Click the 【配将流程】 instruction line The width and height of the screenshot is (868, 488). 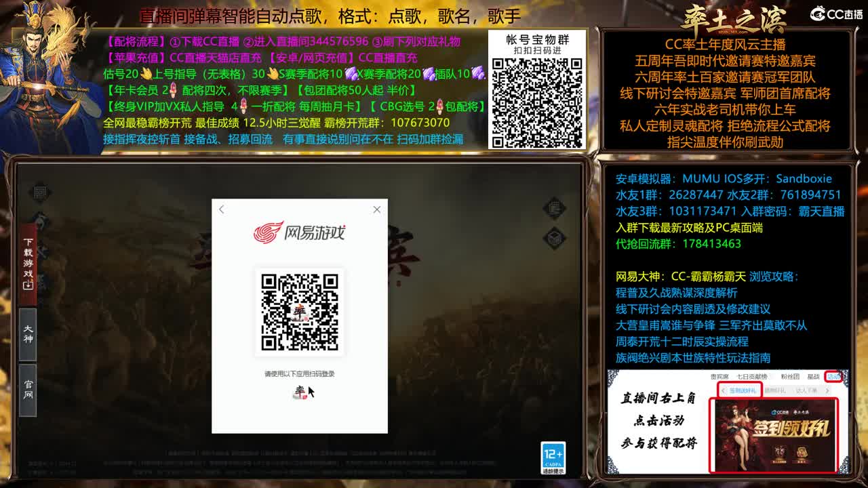[x=283, y=41]
